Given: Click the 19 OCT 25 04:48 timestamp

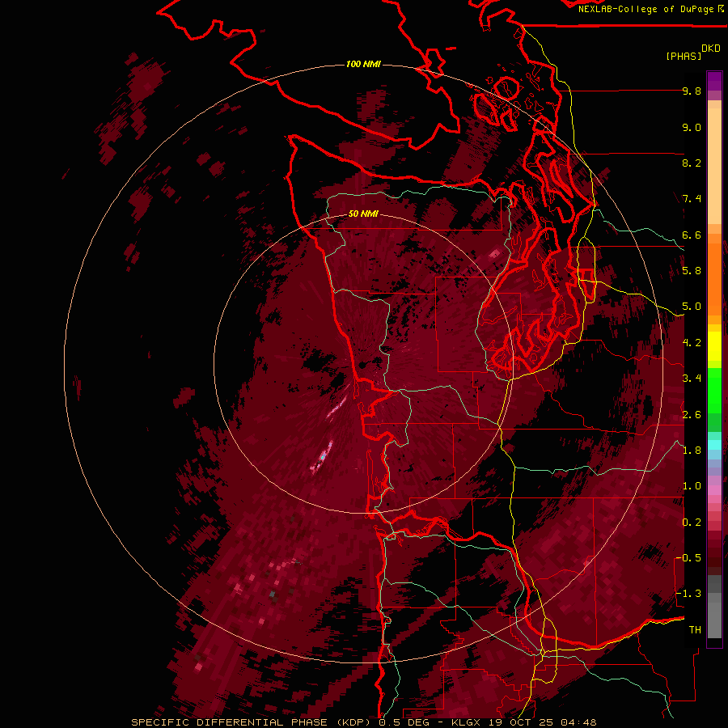Looking at the screenshot, I should [542, 722].
